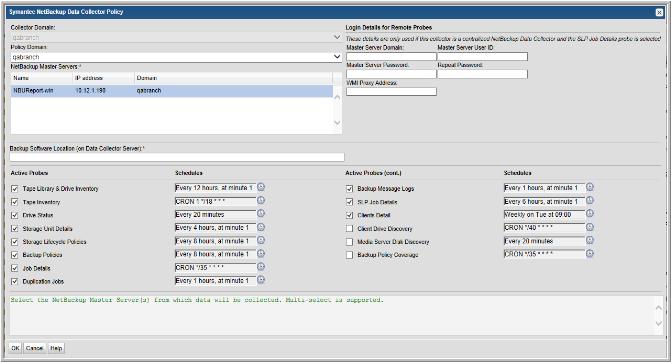Click master servers list scroll up arrow

pos(337,98)
